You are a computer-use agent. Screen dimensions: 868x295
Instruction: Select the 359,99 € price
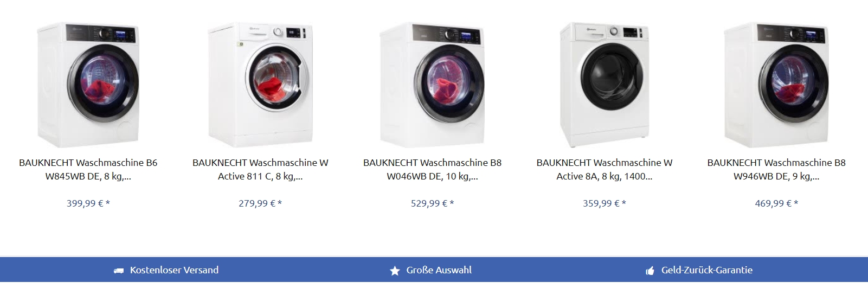click(x=605, y=203)
